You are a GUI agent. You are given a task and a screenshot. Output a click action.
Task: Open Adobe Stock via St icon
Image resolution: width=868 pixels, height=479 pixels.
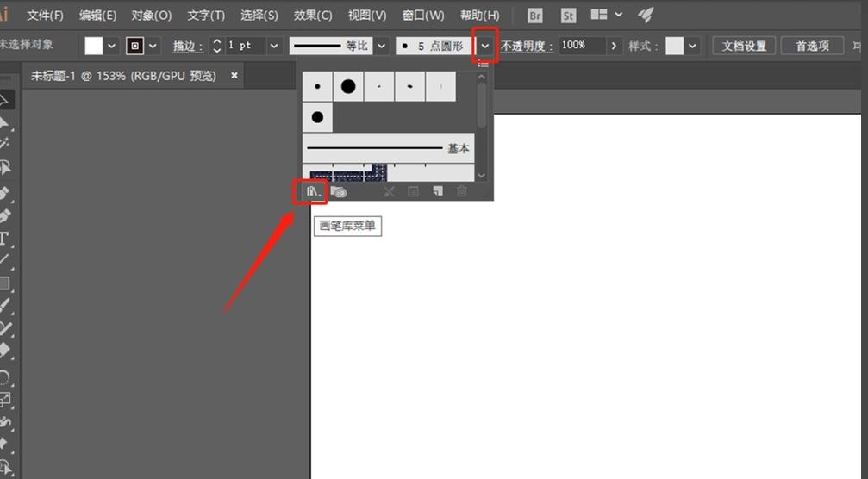(569, 16)
